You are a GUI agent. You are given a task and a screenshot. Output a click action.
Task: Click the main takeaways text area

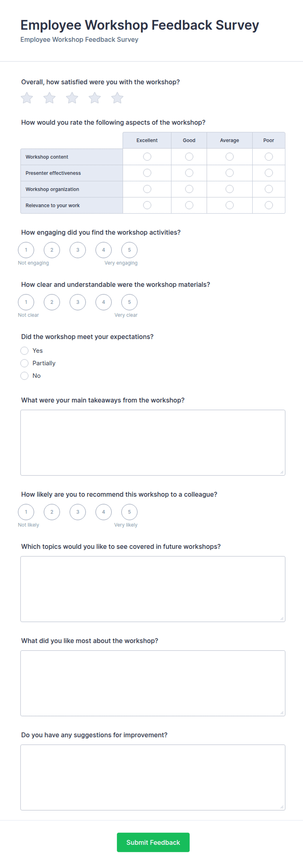[x=153, y=443]
